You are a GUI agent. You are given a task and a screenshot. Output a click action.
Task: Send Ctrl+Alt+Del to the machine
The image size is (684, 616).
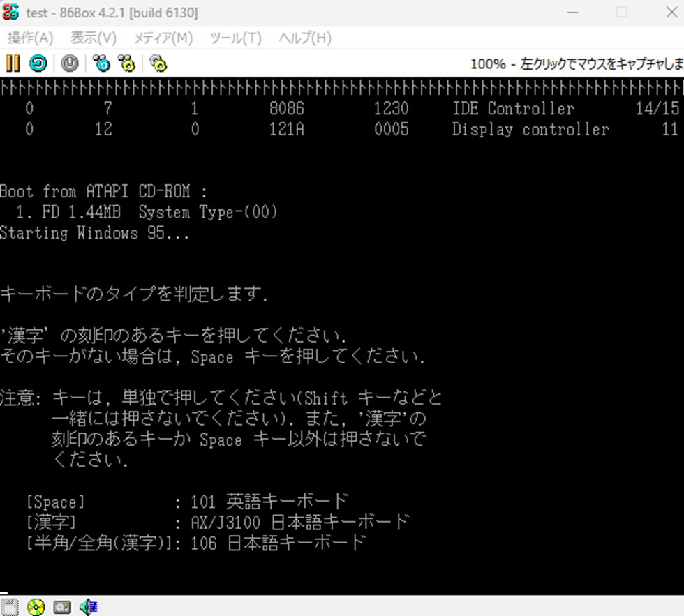(x=101, y=63)
